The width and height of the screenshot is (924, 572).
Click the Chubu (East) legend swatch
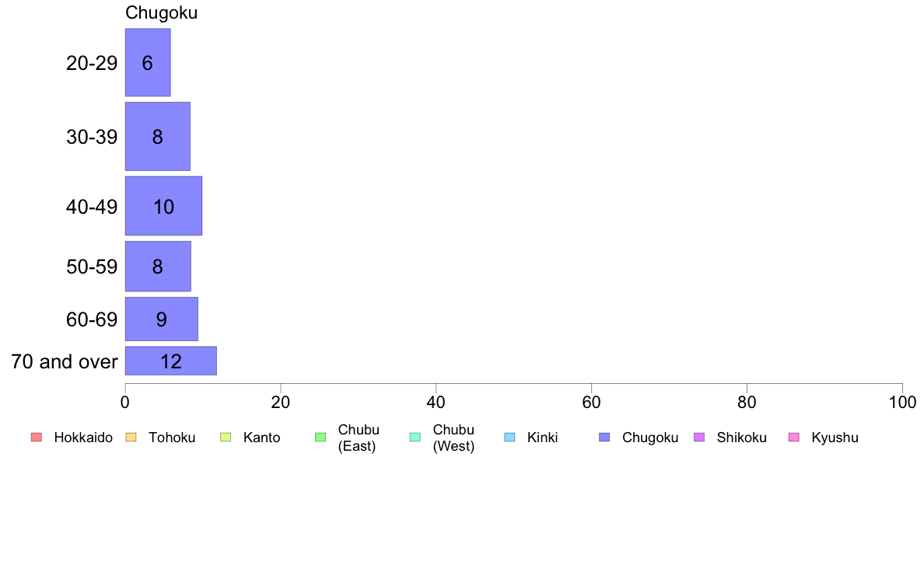[x=320, y=437]
